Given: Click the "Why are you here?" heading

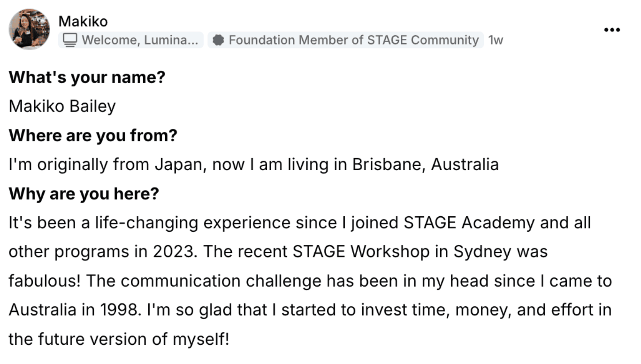Looking at the screenshot, I should tap(84, 194).
